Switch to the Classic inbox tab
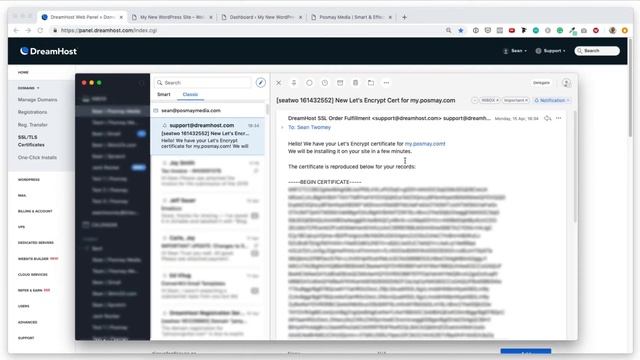This screenshot has width=640, height=360. (x=190, y=94)
